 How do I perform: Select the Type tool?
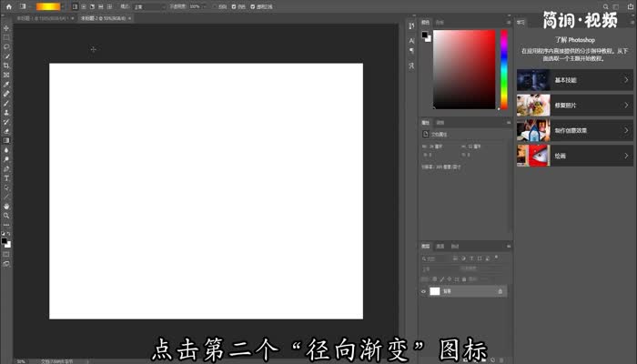[6, 177]
